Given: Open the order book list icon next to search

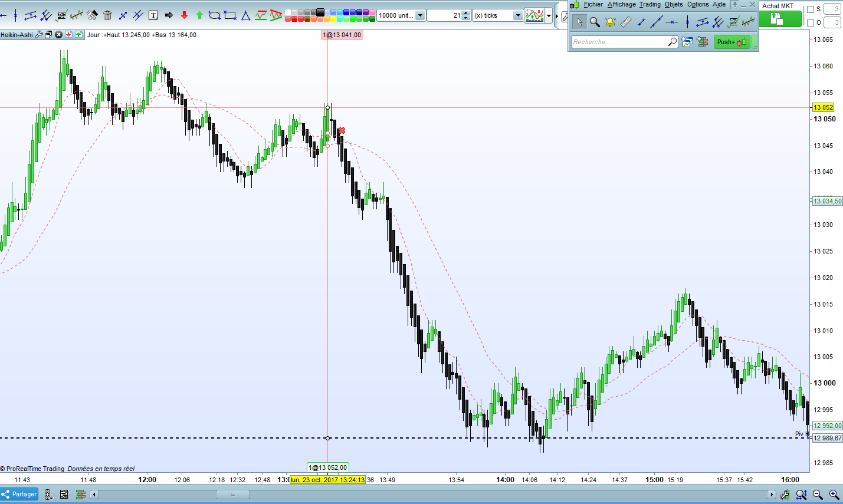Looking at the screenshot, I should click(702, 42).
